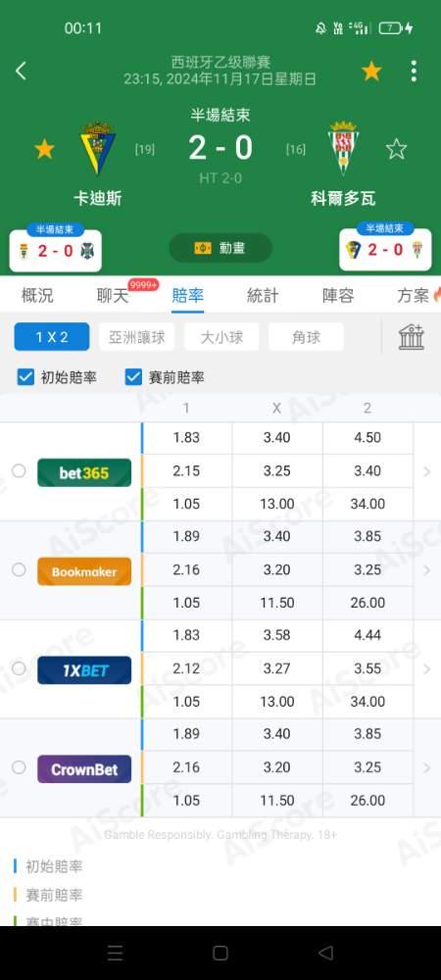441x980 pixels.
Task: Tap the 卡迪斯 team name
Action: (x=97, y=199)
